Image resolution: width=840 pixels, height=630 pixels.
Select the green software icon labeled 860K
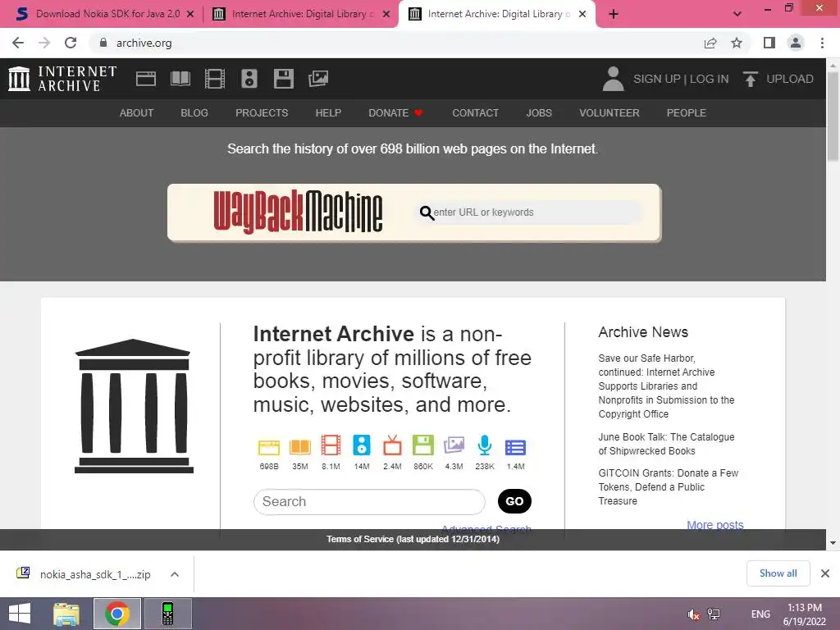click(x=423, y=445)
